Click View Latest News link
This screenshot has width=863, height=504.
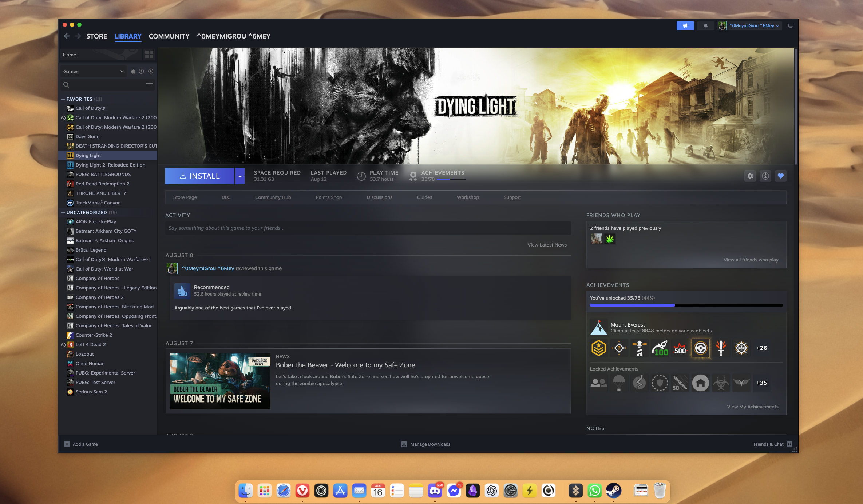tap(547, 245)
